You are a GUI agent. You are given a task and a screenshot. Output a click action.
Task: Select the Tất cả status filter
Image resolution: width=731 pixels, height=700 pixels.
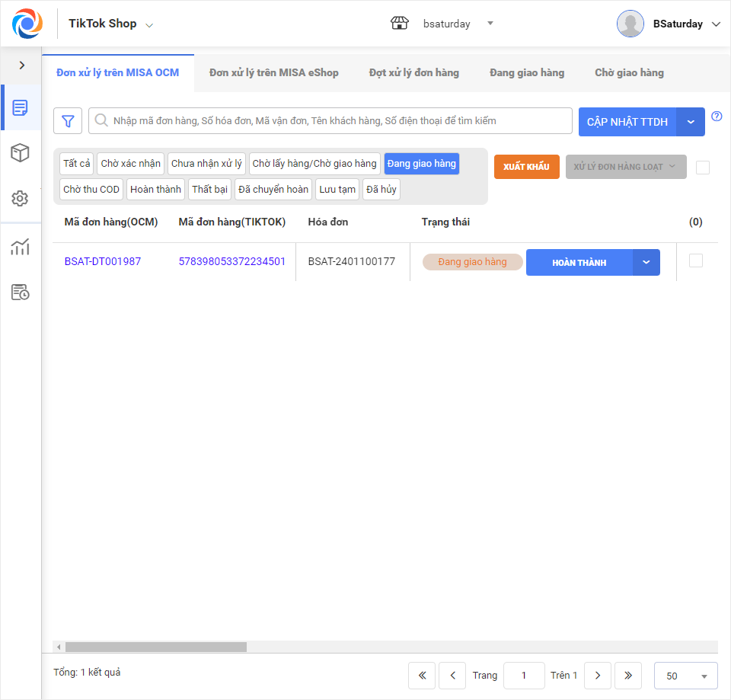[76, 164]
